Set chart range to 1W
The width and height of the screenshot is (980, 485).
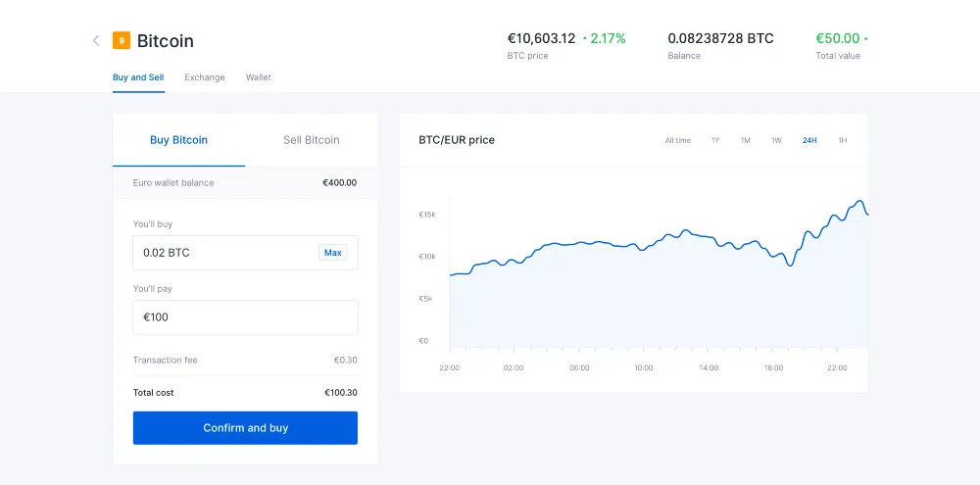click(776, 141)
